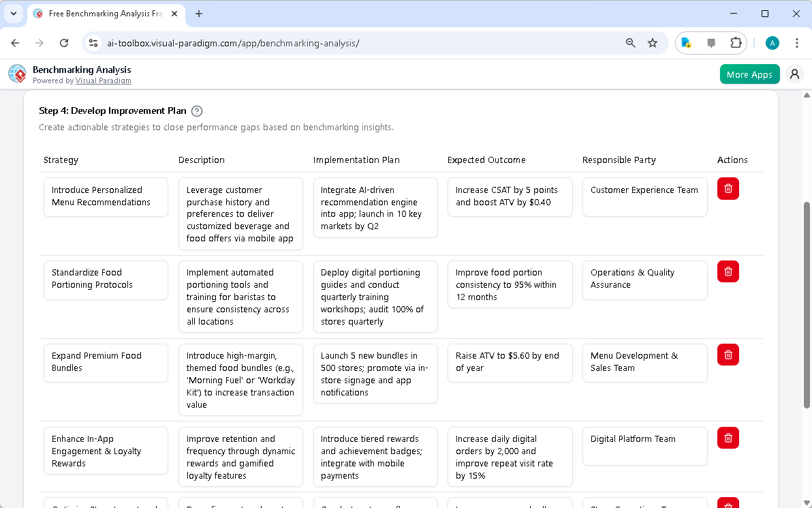Open the account icon in the app header
This screenshot has width=812, height=508.
tap(794, 74)
